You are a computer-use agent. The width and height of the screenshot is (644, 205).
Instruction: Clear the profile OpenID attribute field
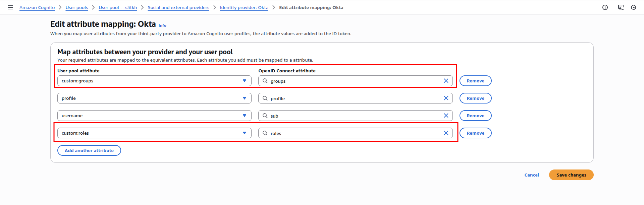(x=446, y=98)
